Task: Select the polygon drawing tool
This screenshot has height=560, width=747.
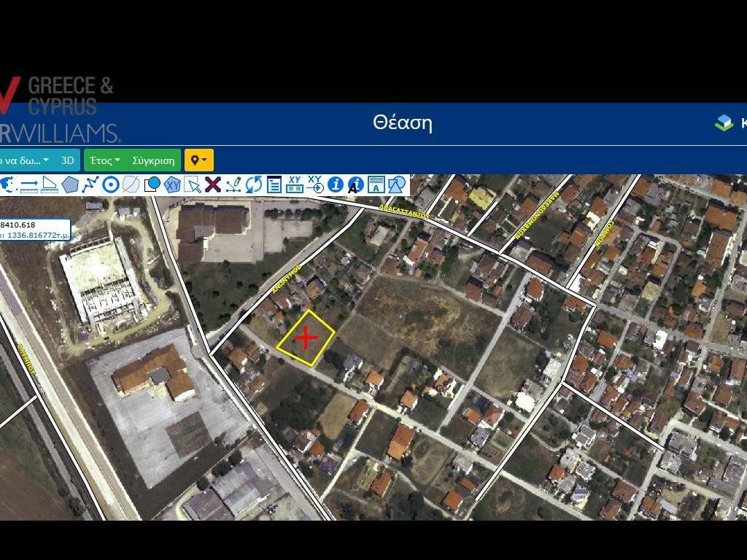Action: 70,184
